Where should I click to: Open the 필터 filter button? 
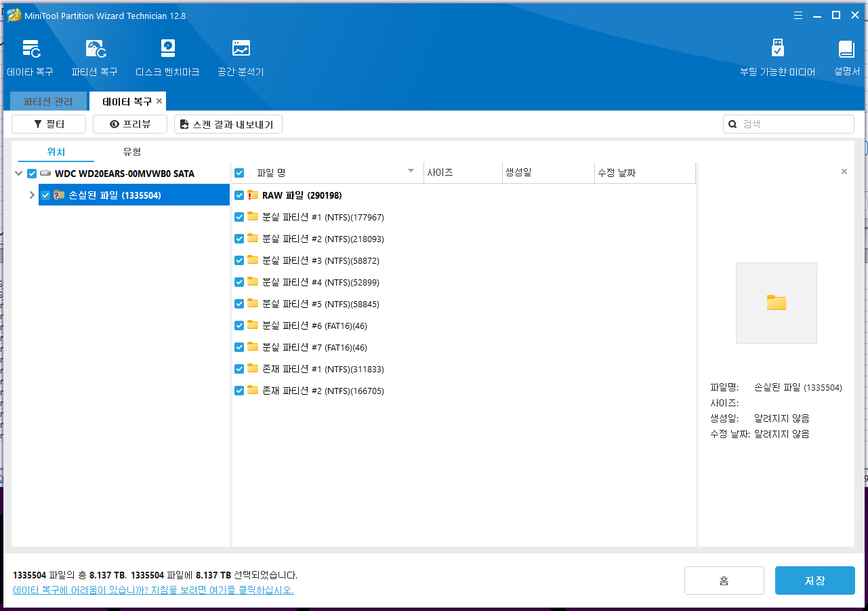point(49,124)
